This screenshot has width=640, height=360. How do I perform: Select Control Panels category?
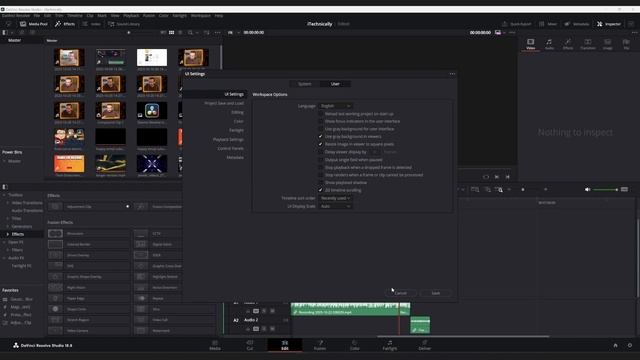[x=230, y=148]
